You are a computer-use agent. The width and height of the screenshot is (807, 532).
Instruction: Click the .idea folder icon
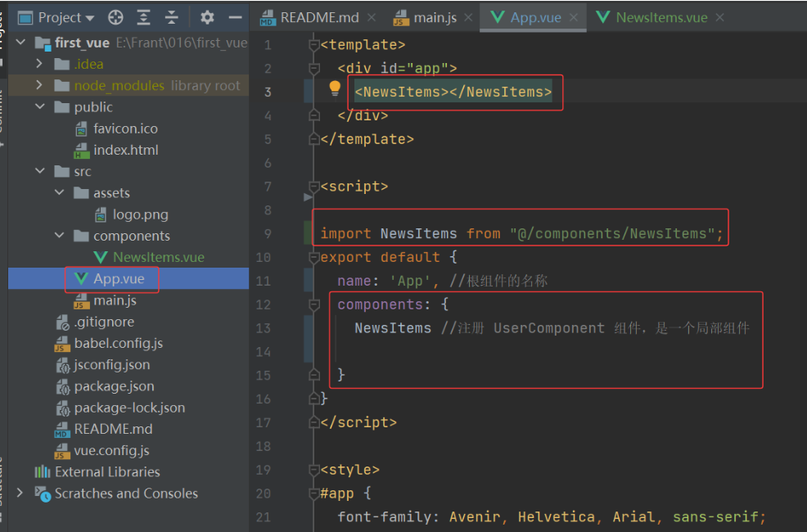[61, 64]
